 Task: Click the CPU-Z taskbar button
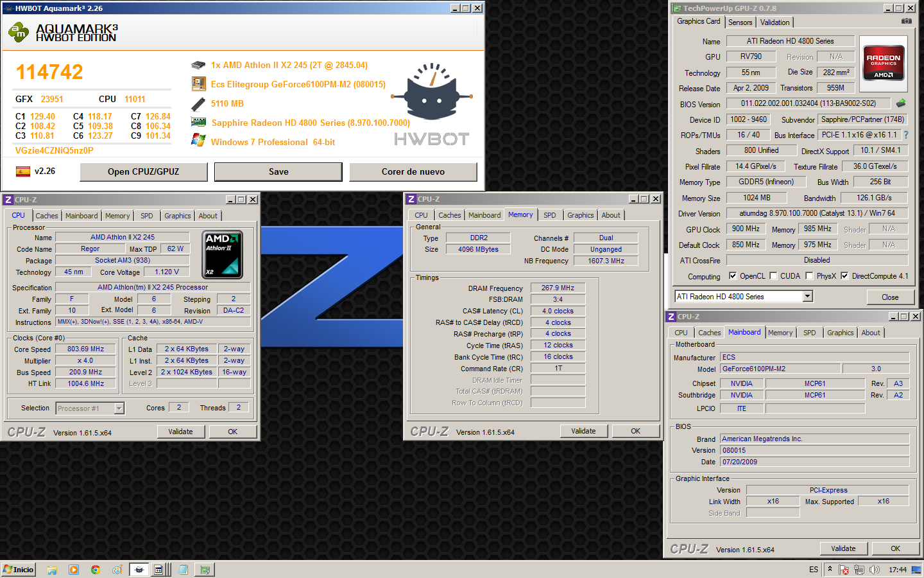pyautogui.click(x=161, y=570)
